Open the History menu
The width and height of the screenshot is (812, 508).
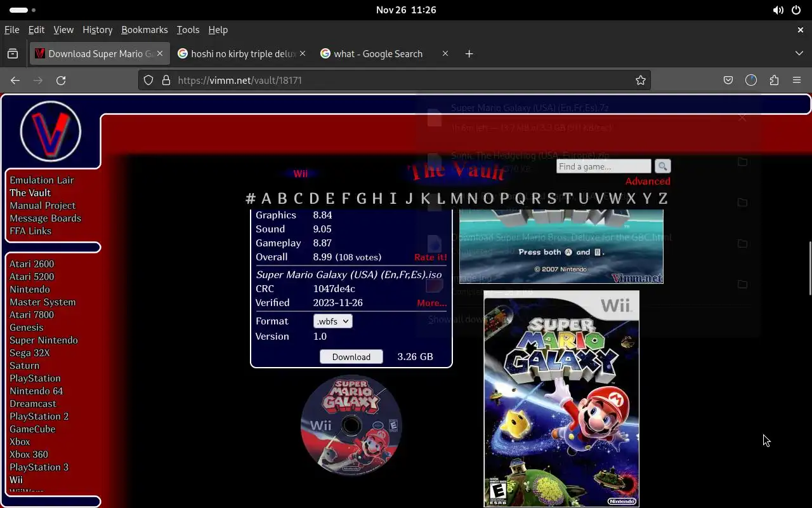click(97, 30)
